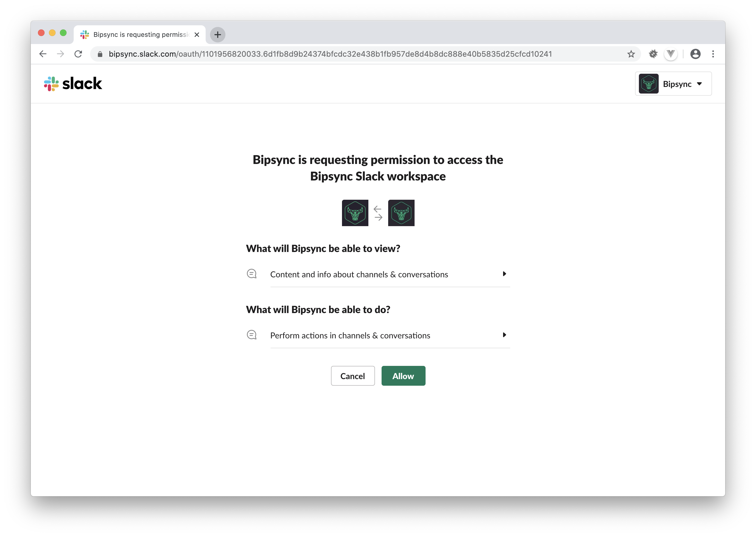Click the browser back arrow
This screenshot has width=756, height=537.
pos(43,54)
